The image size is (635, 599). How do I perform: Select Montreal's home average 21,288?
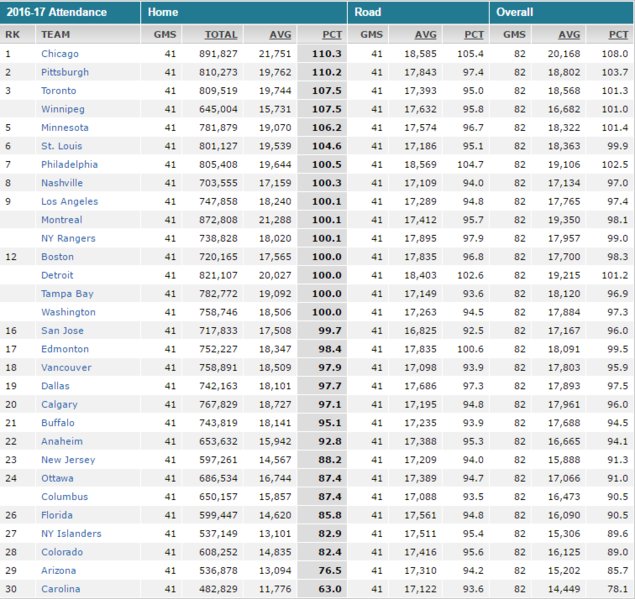[275, 220]
